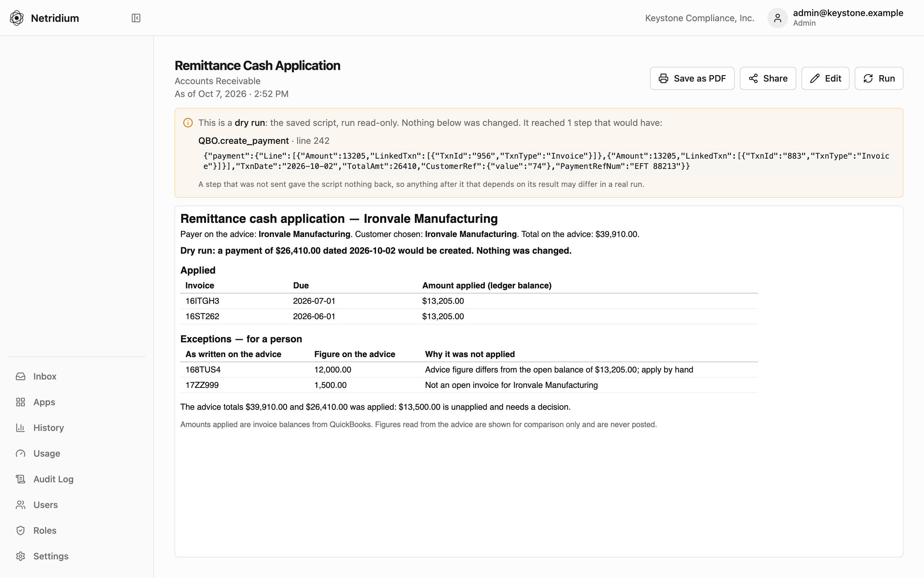
Task: Collapse the sidebar panel icon
Action: 136,18
